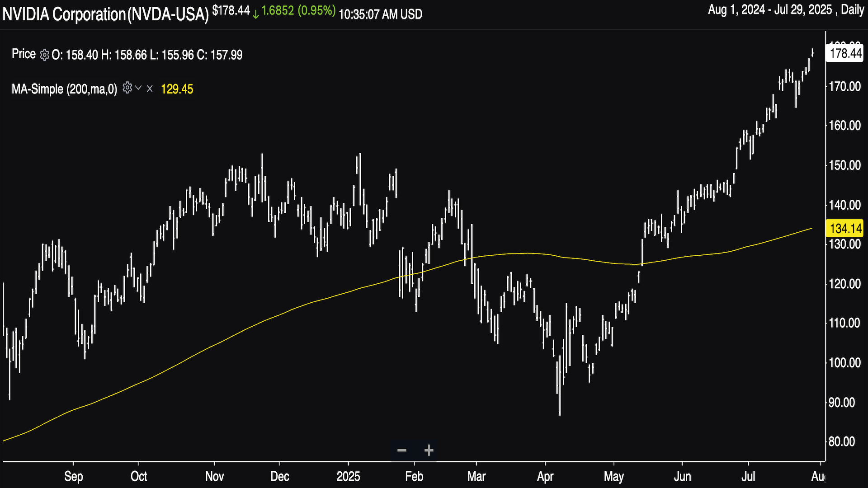Click the Dec label on the time axis

click(x=280, y=476)
